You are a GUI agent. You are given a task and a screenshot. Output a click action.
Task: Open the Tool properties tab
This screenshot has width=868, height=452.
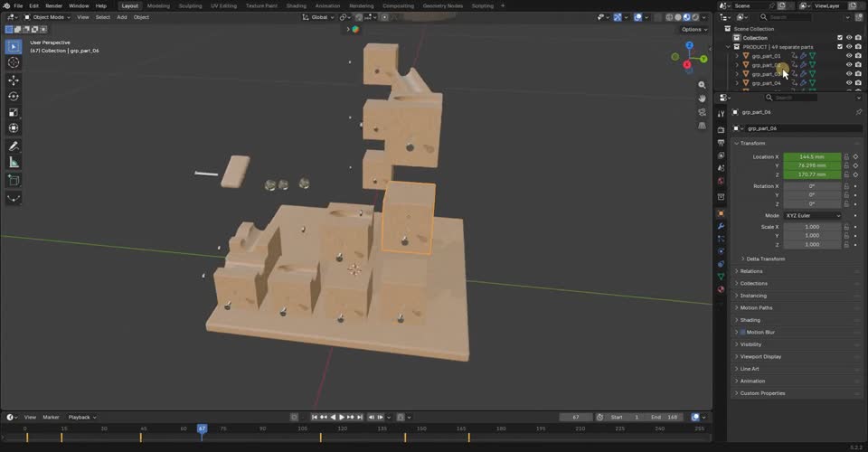click(x=721, y=113)
